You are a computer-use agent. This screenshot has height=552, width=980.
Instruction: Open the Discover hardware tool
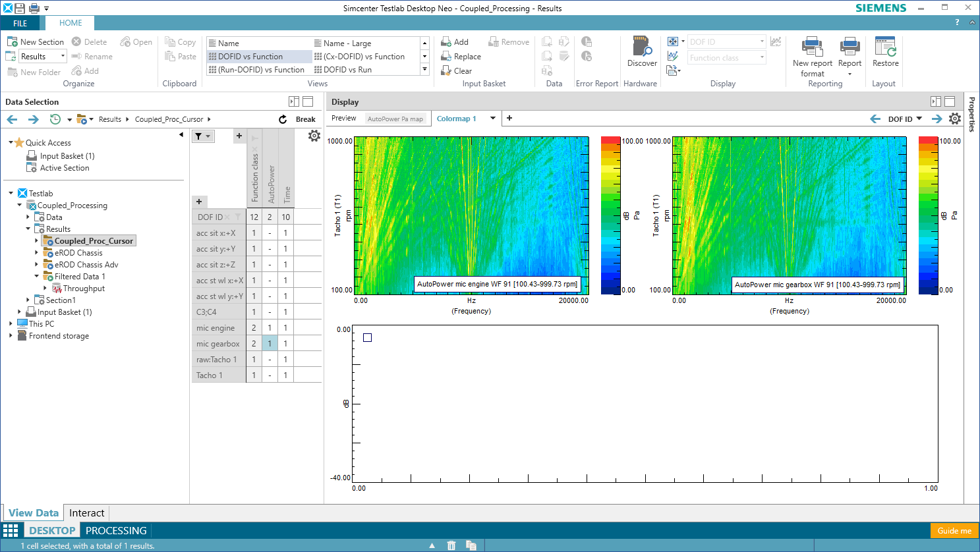[x=642, y=52]
